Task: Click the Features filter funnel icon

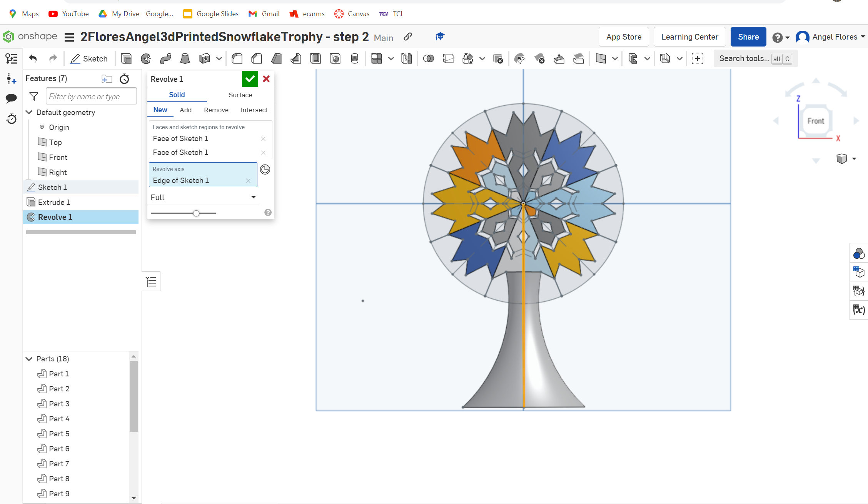Action: point(33,96)
